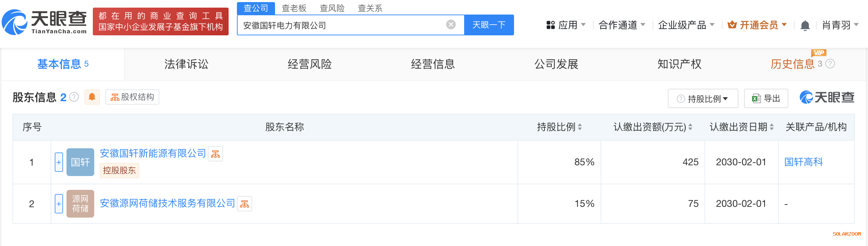Click help icon next to 股东信息
The height and width of the screenshot is (246, 868).
pyautogui.click(x=74, y=97)
